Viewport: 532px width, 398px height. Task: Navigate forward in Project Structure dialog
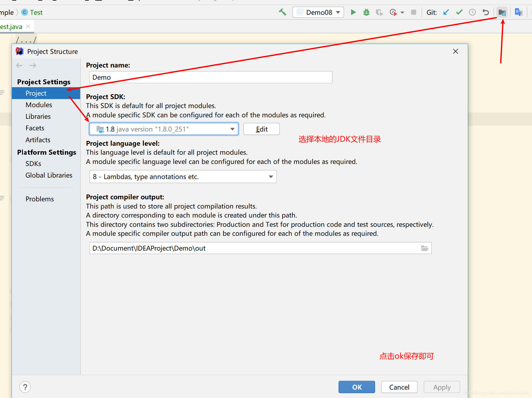click(33, 65)
